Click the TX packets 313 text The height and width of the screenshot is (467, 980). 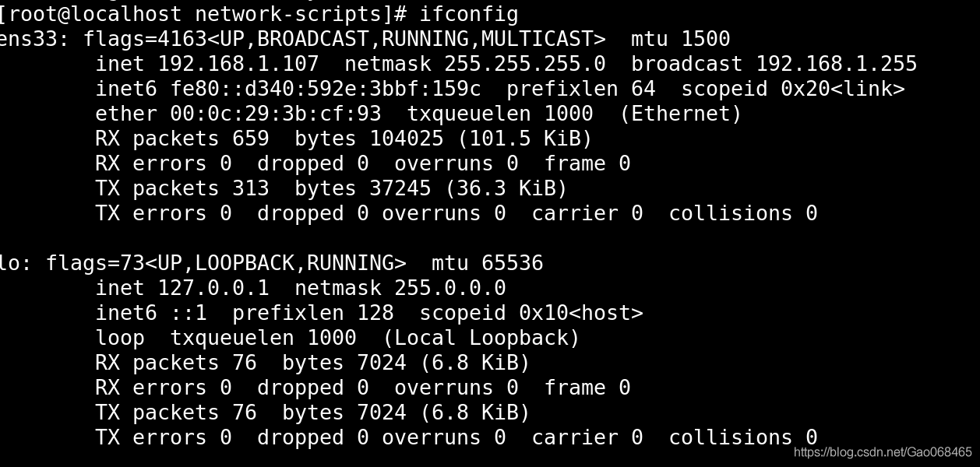(x=182, y=188)
